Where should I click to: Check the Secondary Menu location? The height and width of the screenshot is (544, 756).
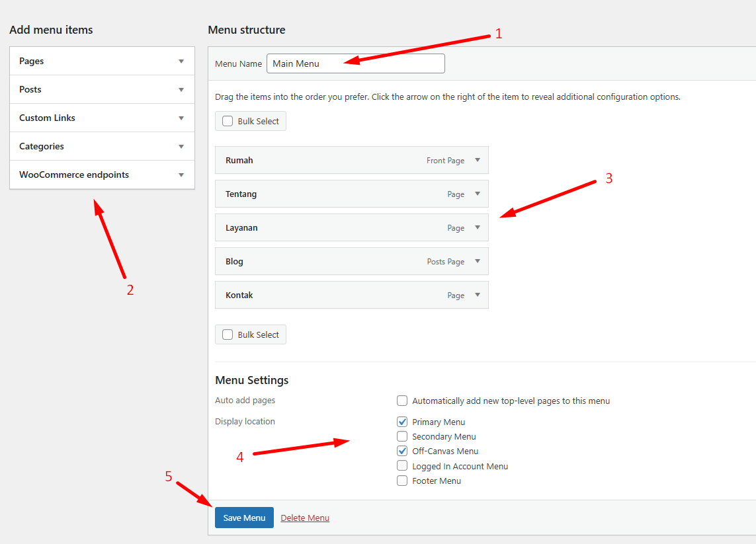[x=402, y=436]
